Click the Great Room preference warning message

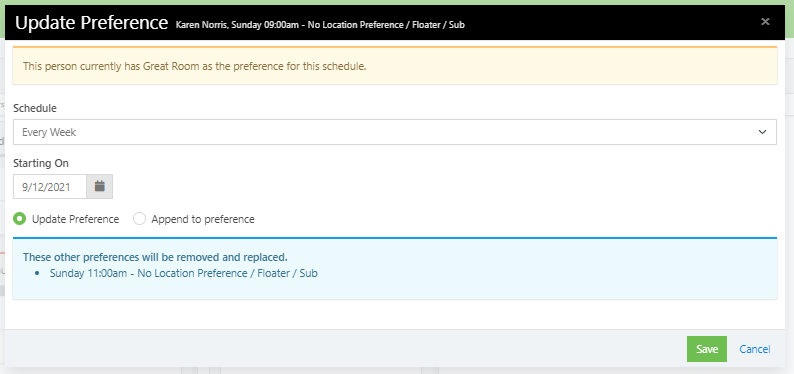coord(394,66)
